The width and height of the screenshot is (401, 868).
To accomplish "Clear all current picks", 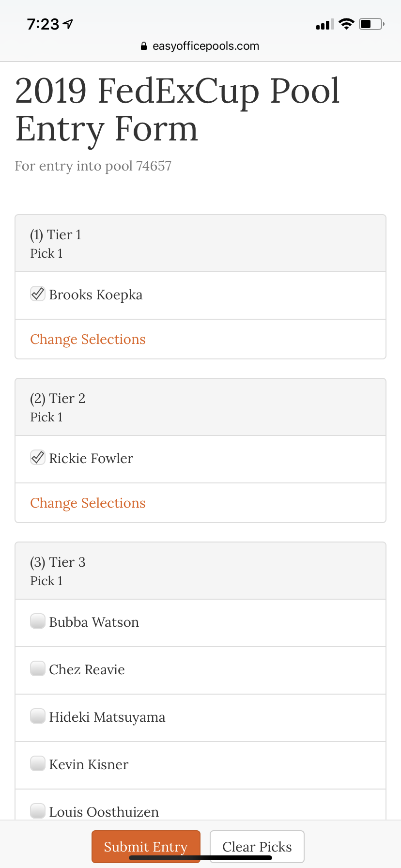I will tap(257, 846).
